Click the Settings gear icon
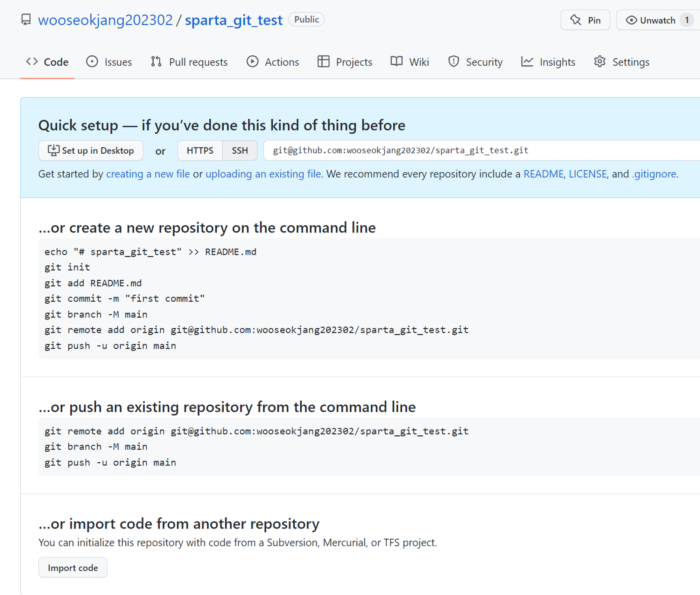This screenshot has width=700, height=595. [600, 62]
